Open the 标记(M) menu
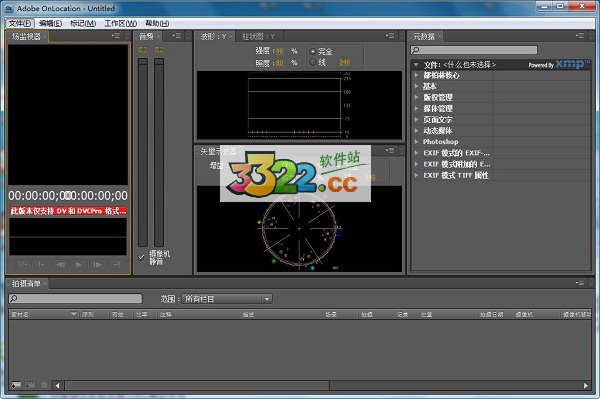600x399 pixels. (x=83, y=23)
